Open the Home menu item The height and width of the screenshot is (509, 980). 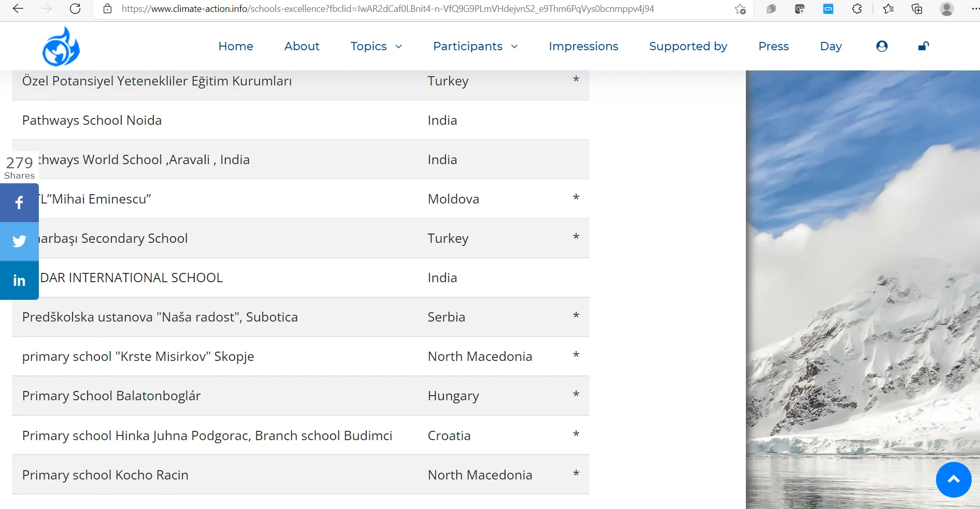click(236, 46)
